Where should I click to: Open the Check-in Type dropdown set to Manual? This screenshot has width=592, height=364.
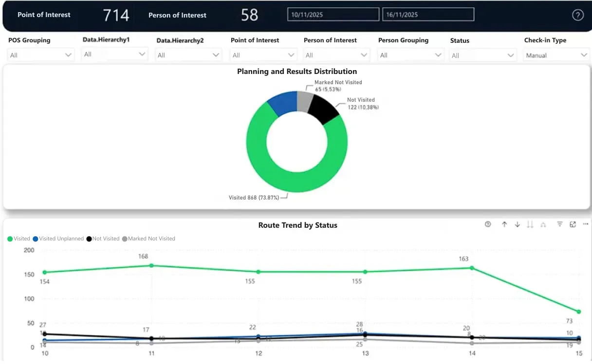(557, 55)
